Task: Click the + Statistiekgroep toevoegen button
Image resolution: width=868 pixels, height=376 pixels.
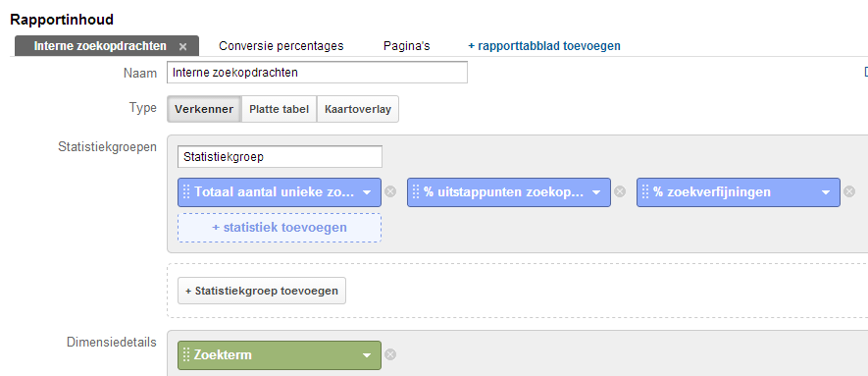Action: click(262, 291)
